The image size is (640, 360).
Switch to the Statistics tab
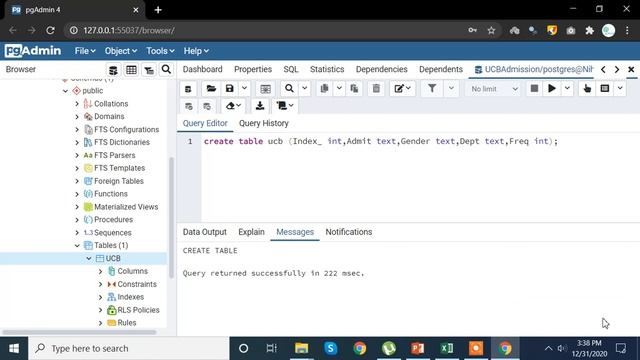tap(327, 69)
